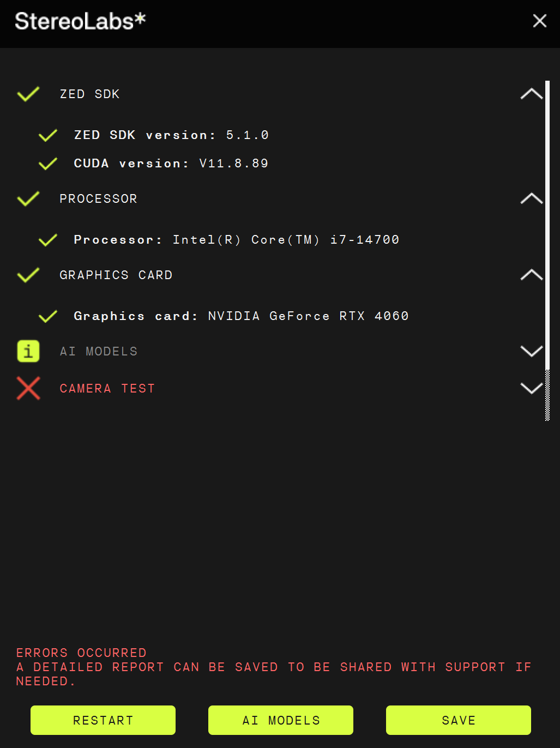Expand the AI Models section chevron

[x=531, y=351]
